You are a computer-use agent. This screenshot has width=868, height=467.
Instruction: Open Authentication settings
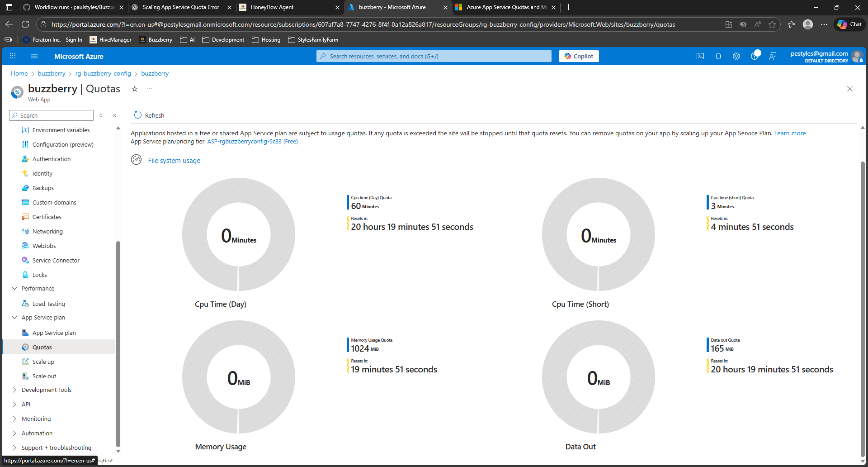(52, 159)
